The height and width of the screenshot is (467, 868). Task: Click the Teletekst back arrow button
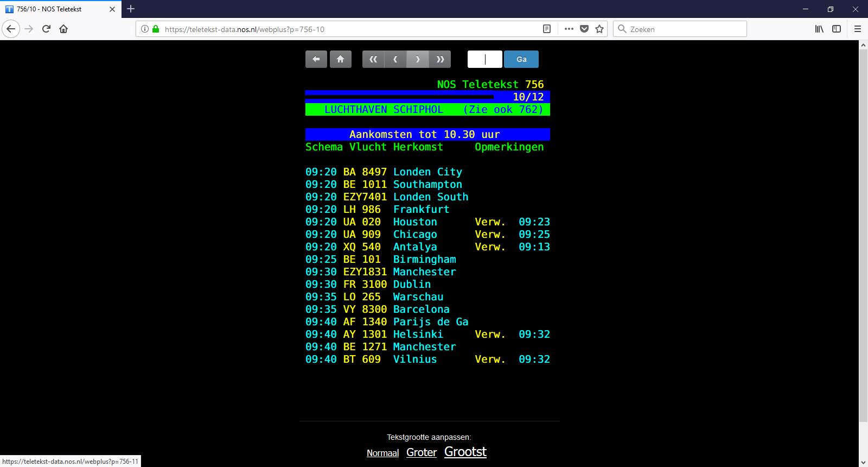[316, 59]
